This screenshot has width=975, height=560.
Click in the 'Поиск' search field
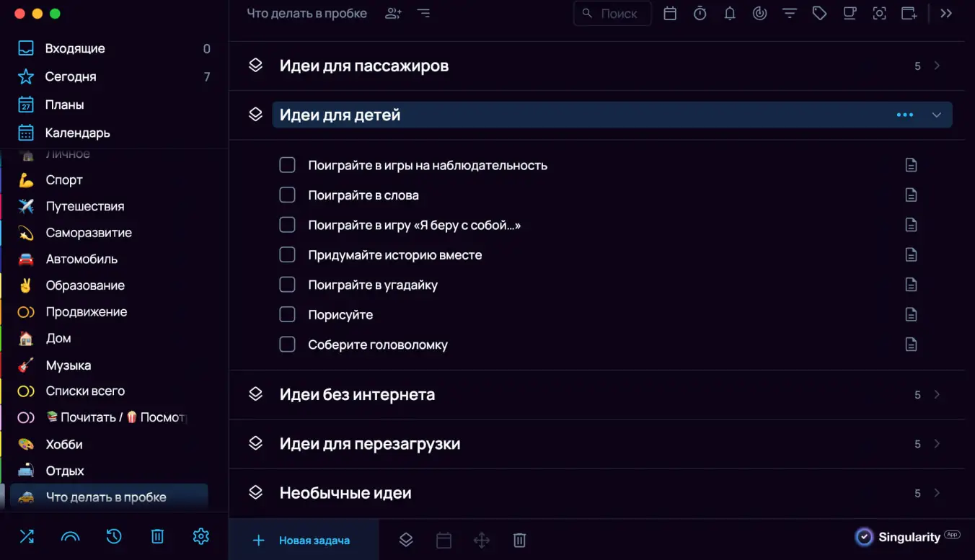(612, 13)
